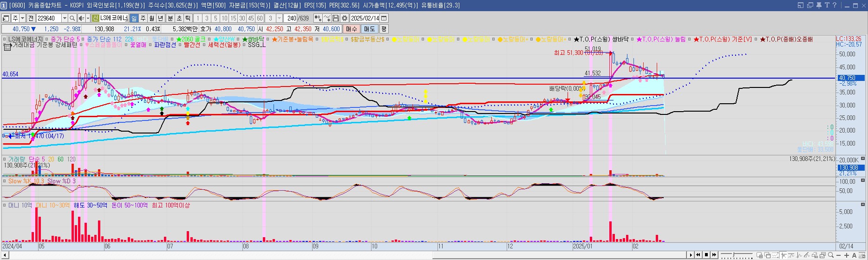The height and width of the screenshot is (260, 868).
Task: Click the diagonal trend line tool icon at bottom
Action: coord(807,255)
